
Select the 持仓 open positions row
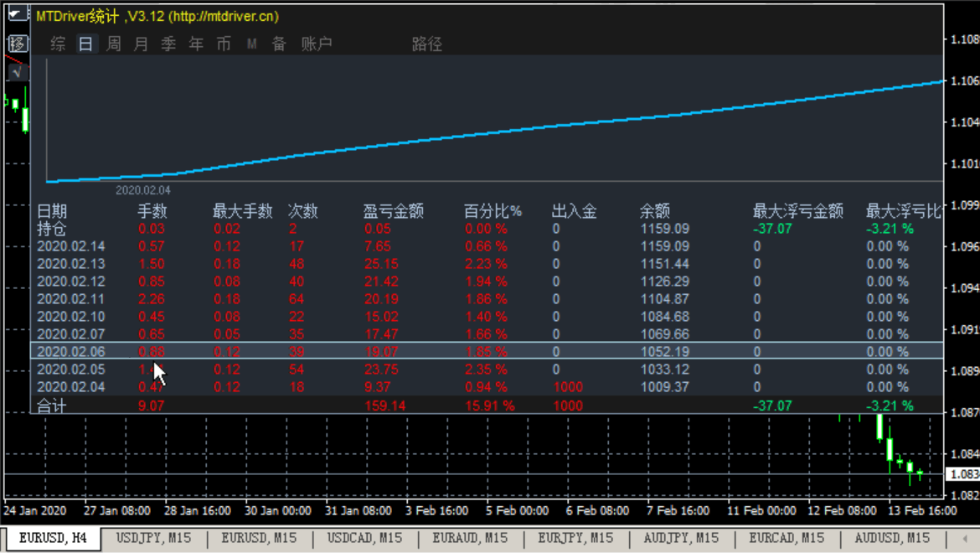(x=487, y=229)
